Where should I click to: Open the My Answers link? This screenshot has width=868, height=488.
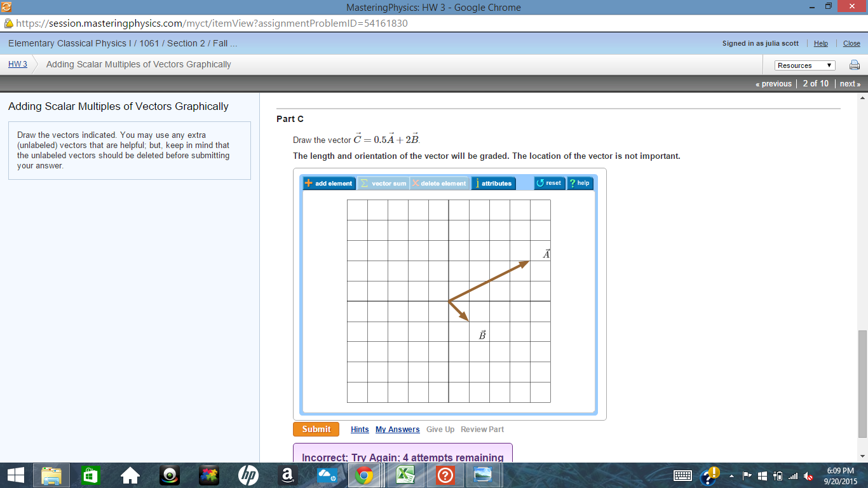click(x=398, y=430)
